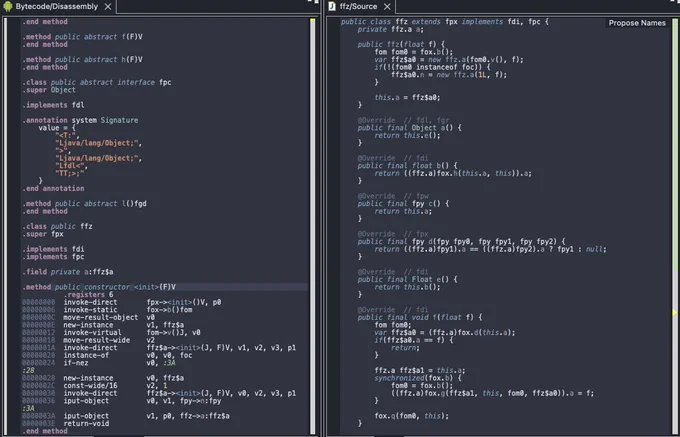Click the Java file icon on ffz/Source tab
This screenshot has width=680, height=437.
[x=332, y=7]
